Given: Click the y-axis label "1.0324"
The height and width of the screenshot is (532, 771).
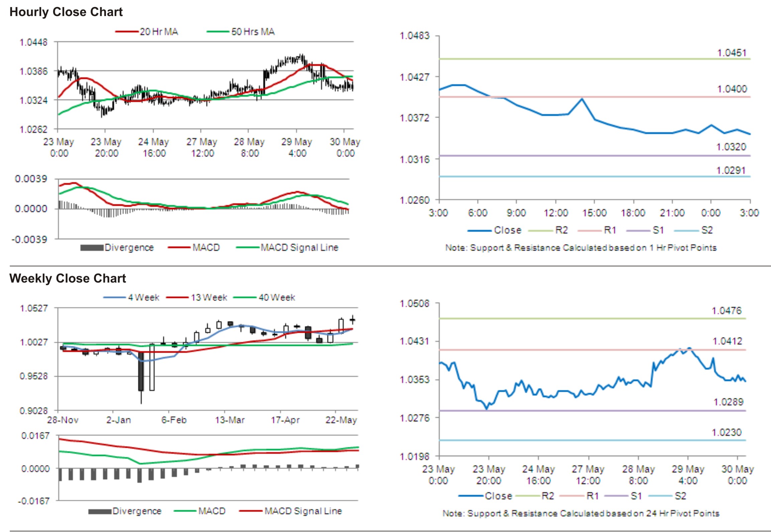Looking at the screenshot, I should (x=33, y=100).
